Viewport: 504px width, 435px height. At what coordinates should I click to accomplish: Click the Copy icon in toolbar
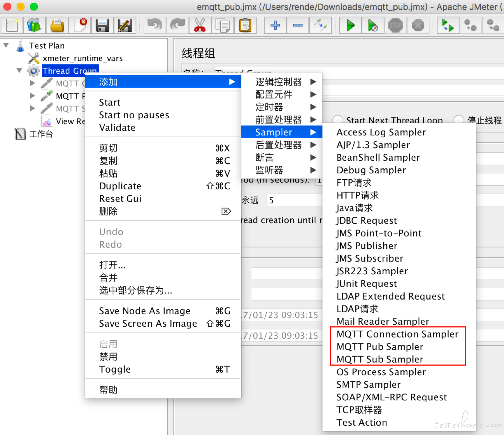(x=223, y=25)
